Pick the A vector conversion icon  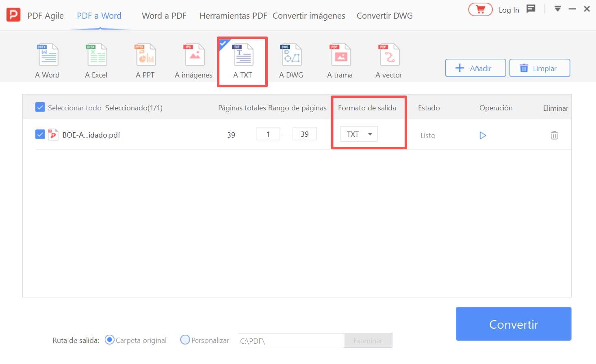[x=389, y=56]
